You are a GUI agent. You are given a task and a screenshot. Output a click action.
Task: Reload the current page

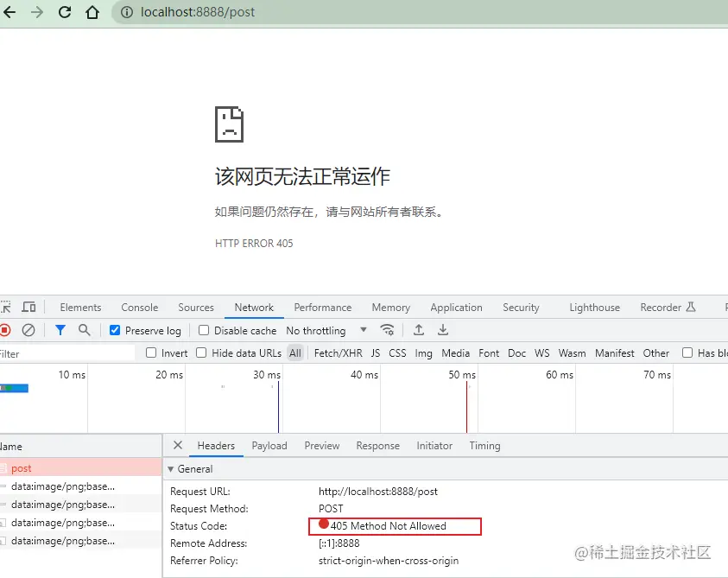pyautogui.click(x=65, y=12)
